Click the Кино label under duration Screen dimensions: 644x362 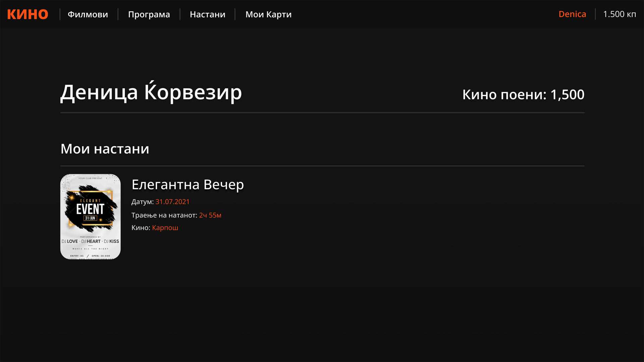pos(141,228)
